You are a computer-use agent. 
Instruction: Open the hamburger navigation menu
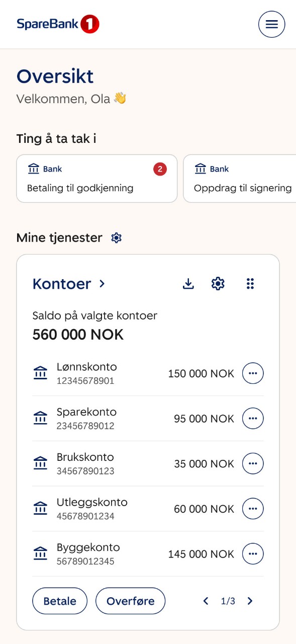(x=271, y=24)
